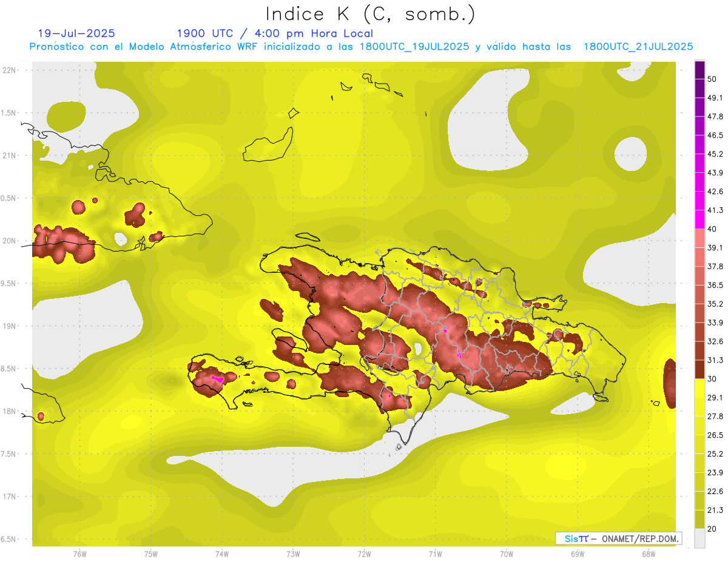The width and height of the screenshot is (728, 562).
Task: Click the "70W" longitude label
Action: pos(507,554)
